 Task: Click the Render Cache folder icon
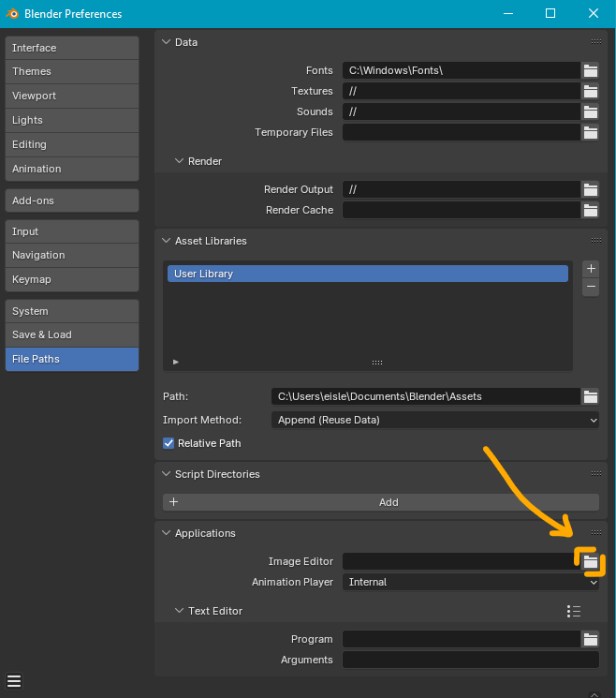(x=590, y=210)
